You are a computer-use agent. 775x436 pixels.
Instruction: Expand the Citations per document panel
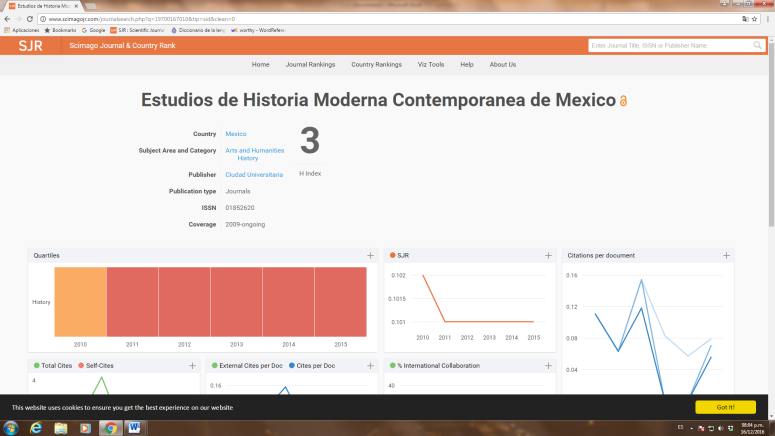pos(727,255)
